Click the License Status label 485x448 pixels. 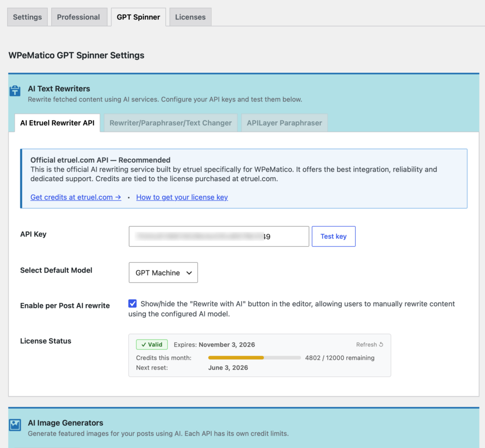tap(45, 341)
